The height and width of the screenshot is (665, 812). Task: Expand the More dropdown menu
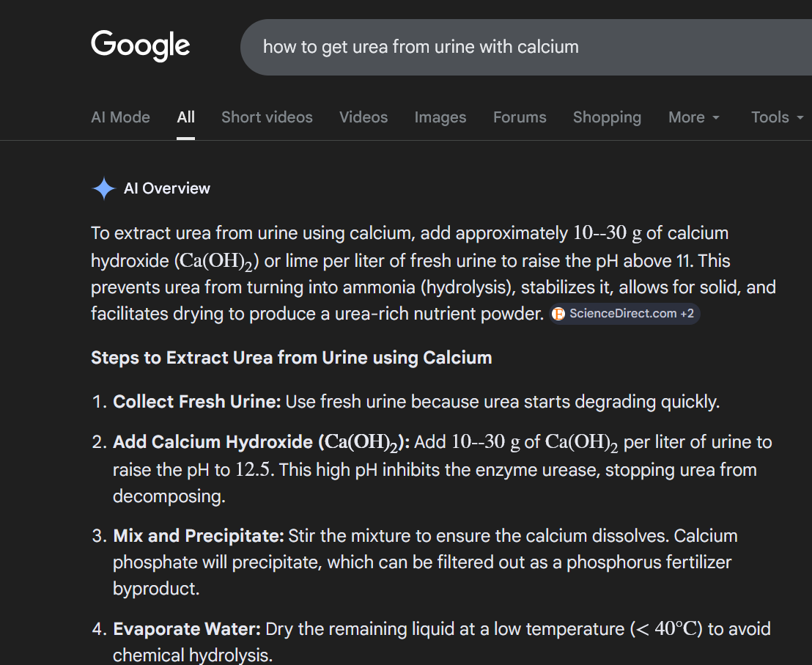(694, 117)
